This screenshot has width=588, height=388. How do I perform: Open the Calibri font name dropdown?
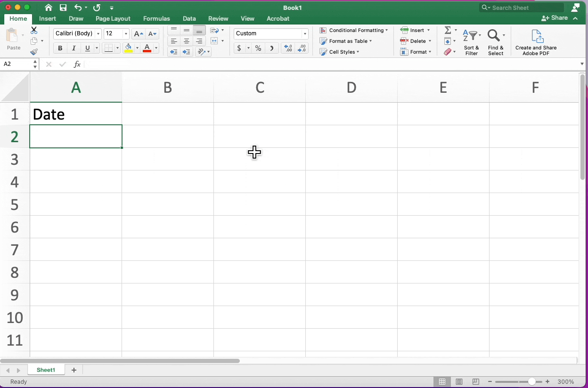(x=98, y=34)
